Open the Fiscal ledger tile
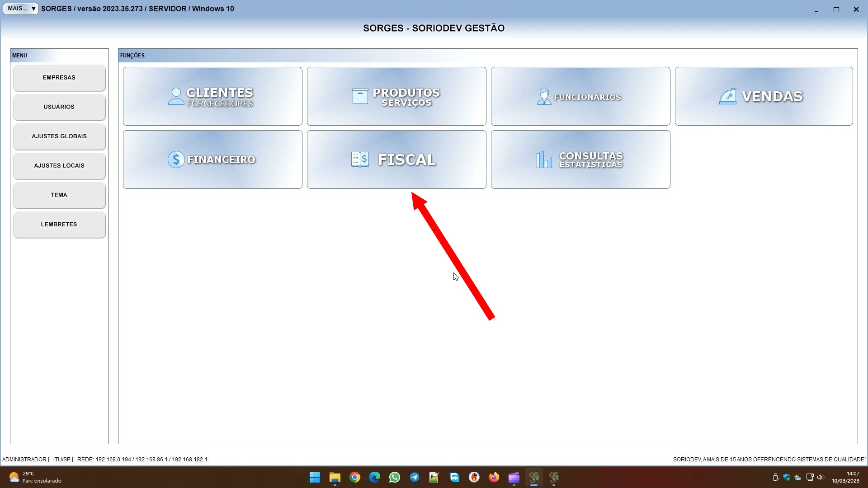Screen dimensions: 868x488 (396, 160)
